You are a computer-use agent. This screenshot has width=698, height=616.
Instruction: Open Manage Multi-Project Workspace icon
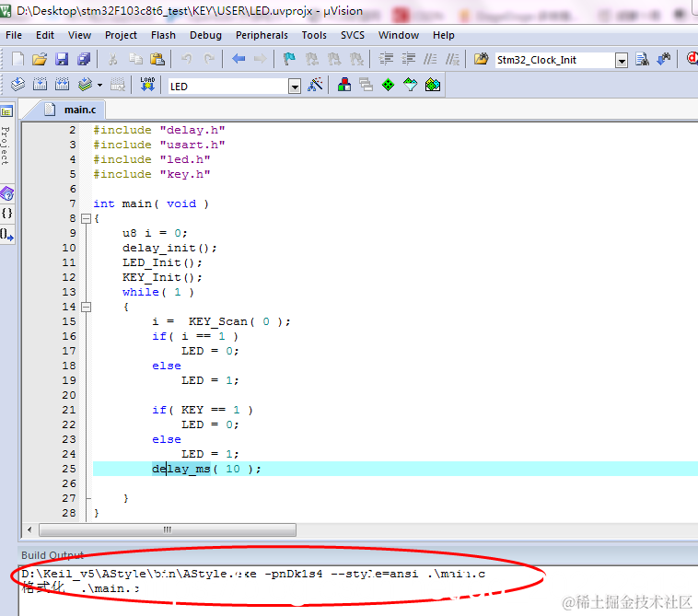(366, 84)
